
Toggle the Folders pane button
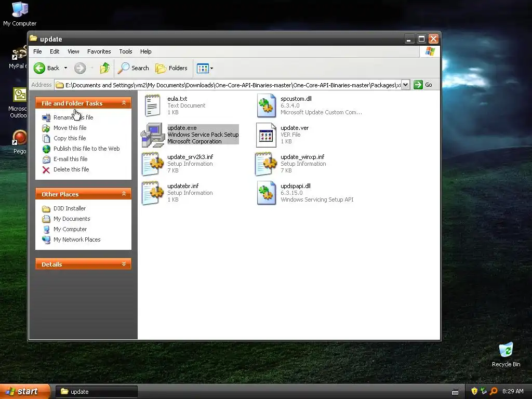coord(171,68)
